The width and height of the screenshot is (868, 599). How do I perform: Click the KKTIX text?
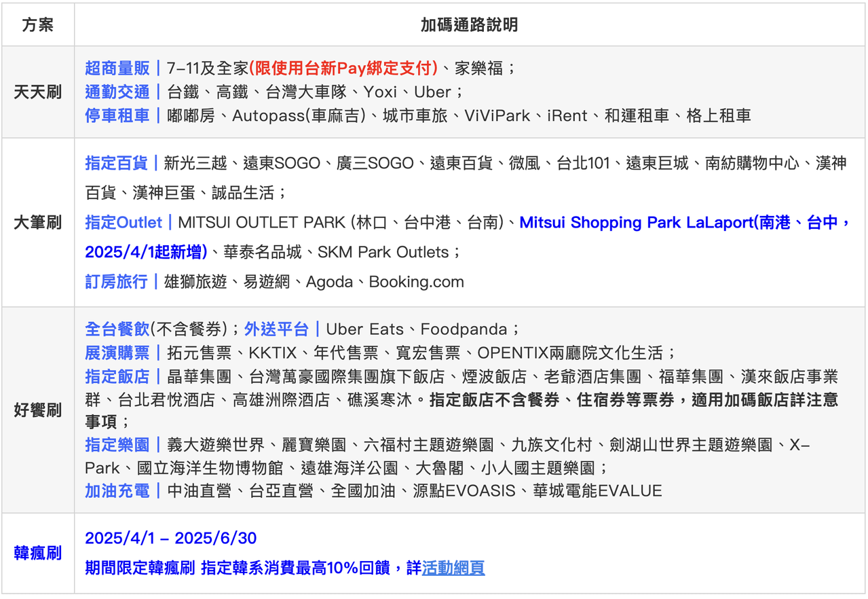[271, 353]
